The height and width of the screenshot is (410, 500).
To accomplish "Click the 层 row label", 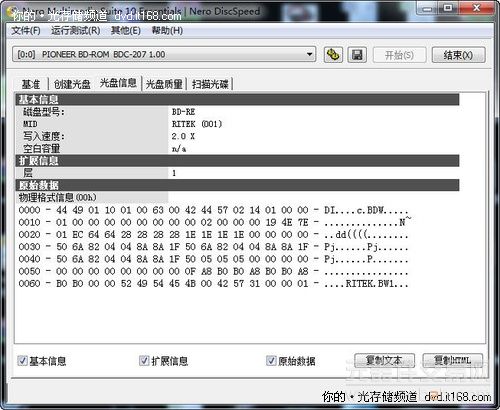I will tap(28, 173).
